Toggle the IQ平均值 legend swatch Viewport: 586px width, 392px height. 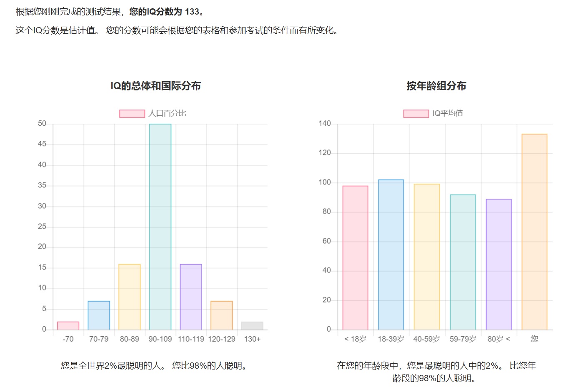pos(416,114)
